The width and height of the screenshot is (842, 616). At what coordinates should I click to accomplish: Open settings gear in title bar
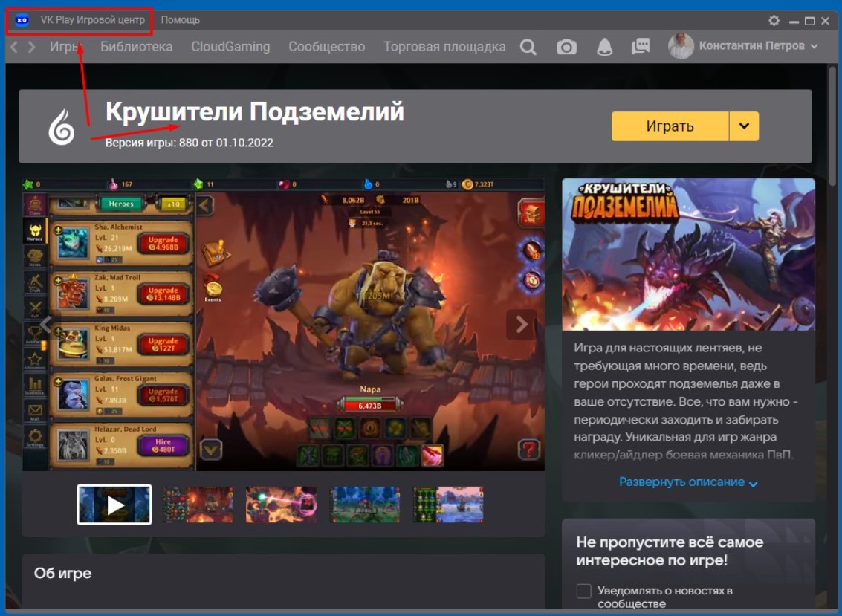(x=774, y=21)
